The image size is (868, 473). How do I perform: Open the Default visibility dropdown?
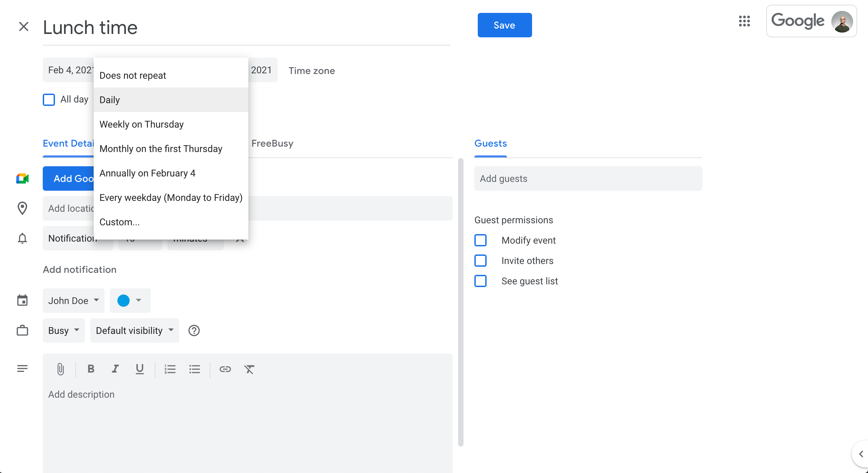coord(134,330)
